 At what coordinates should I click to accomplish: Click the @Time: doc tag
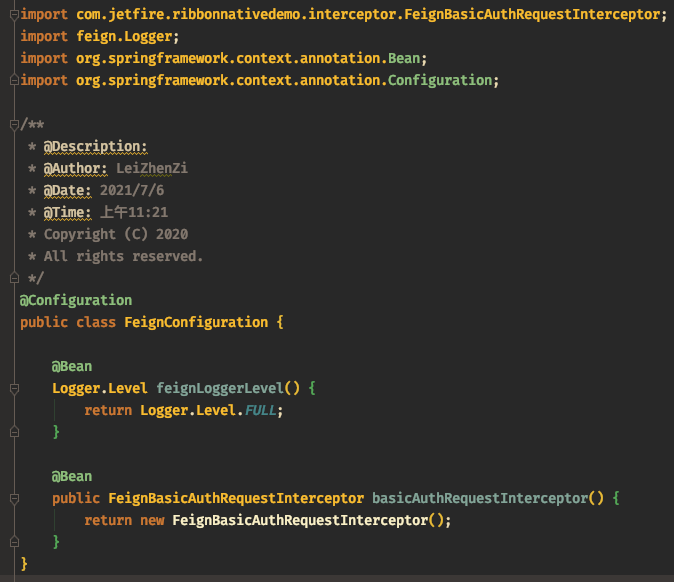[x=67, y=212]
